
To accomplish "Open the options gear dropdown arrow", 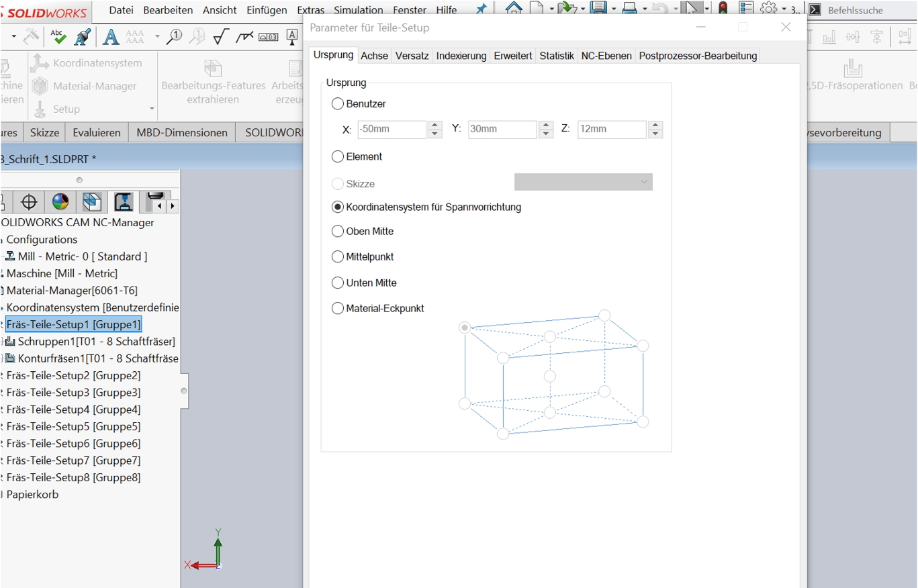I will [784, 10].
